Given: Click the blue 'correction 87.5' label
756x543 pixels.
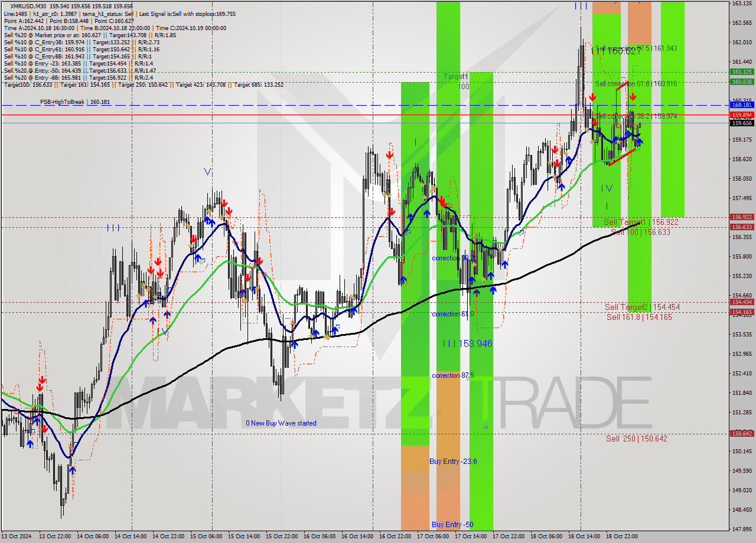Looking at the screenshot, I should pos(452,375).
